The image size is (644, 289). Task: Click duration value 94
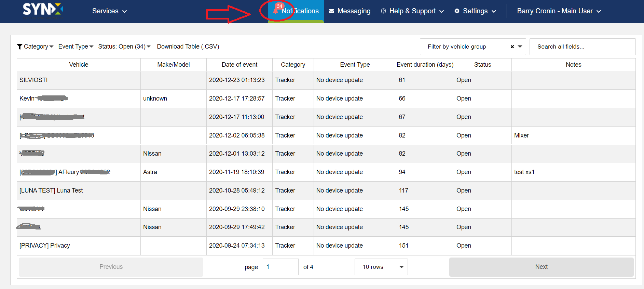pos(402,172)
